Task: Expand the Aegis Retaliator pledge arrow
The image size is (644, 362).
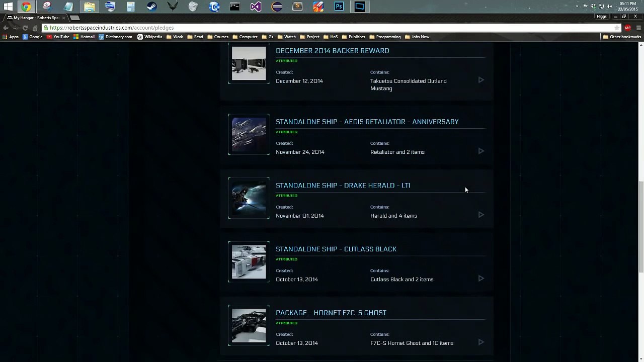Action: click(x=481, y=151)
